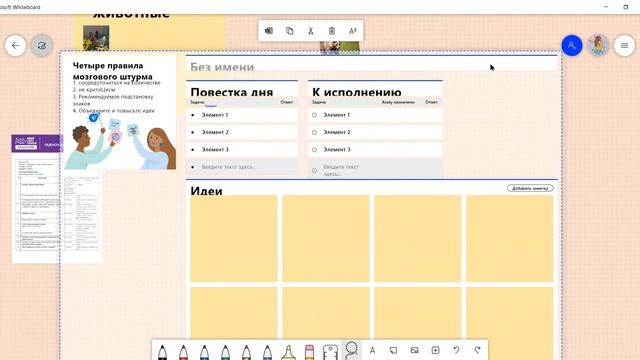
Task: Minimize the Whiteboard window
Action: click(x=606, y=7)
